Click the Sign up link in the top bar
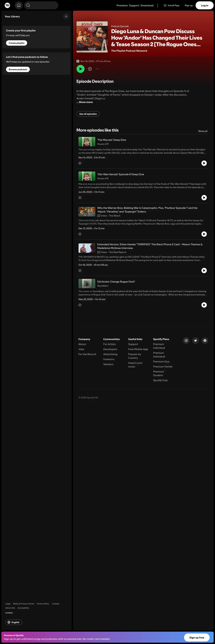 pyautogui.click(x=189, y=6)
